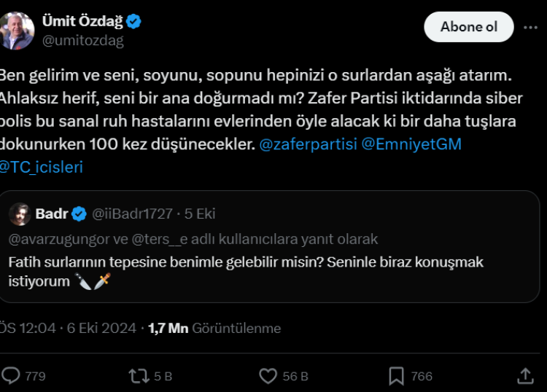Open Badr's small profile avatar

pyautogui.click(x=20, y=213)
